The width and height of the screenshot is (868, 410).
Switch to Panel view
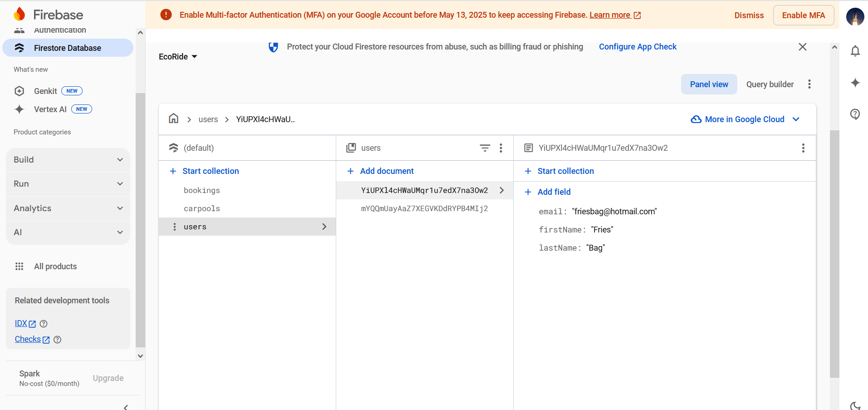pos(709,84)
